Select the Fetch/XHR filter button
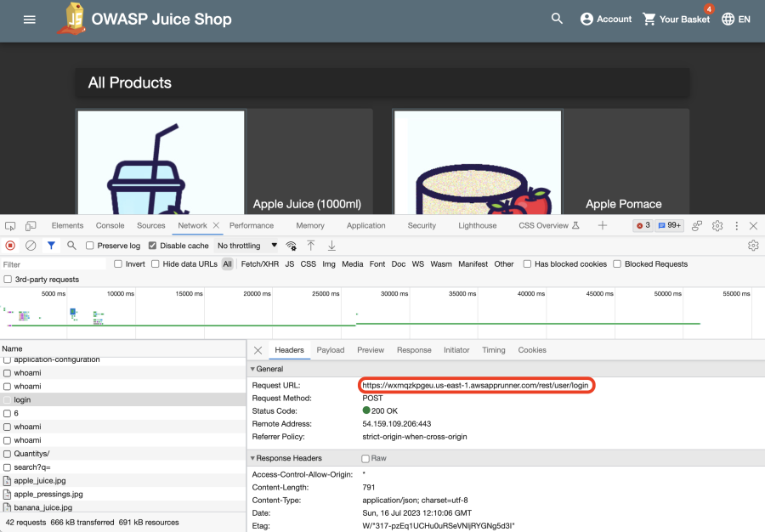765x532 pixels. click(x=259, y=264)
